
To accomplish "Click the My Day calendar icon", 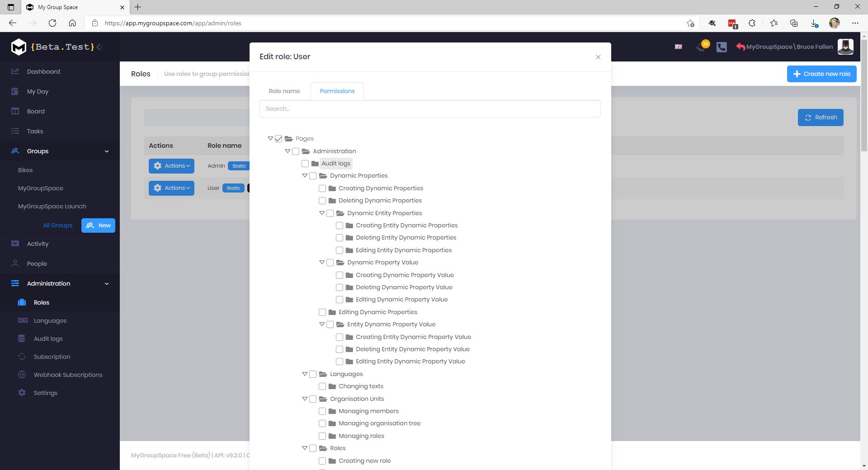I will pyautogui.click(x=15, y=91).
